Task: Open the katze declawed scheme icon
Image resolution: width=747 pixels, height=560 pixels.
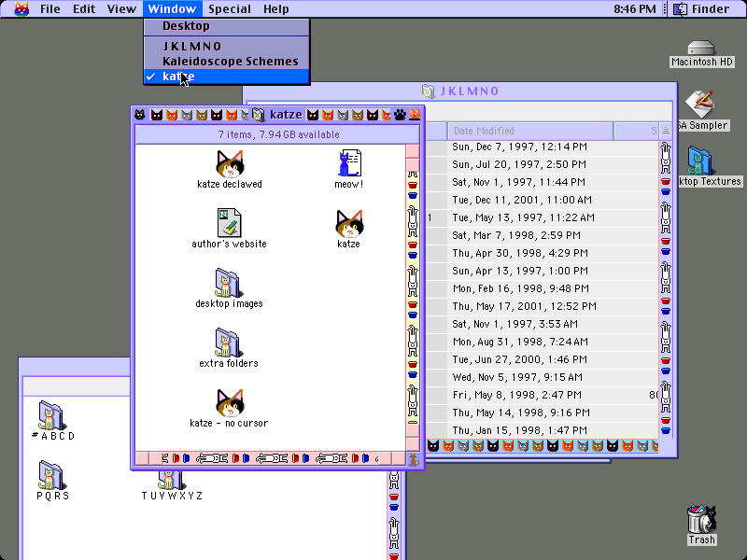Action: pyautogui.click(x=230, y=163)
